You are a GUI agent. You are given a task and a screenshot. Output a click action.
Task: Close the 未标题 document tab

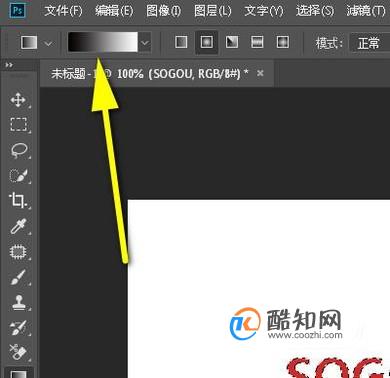260,73
